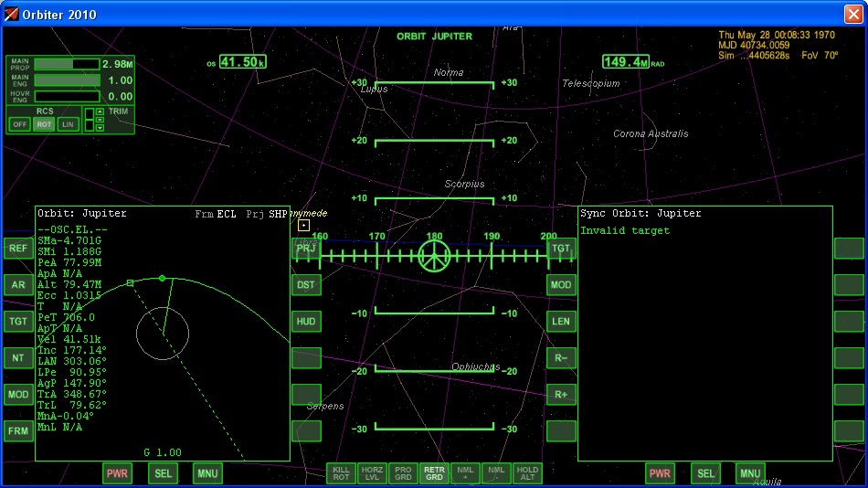The image size is (868, 488).
Task: Click the left MFD AR button
Action: coord(18,285)
